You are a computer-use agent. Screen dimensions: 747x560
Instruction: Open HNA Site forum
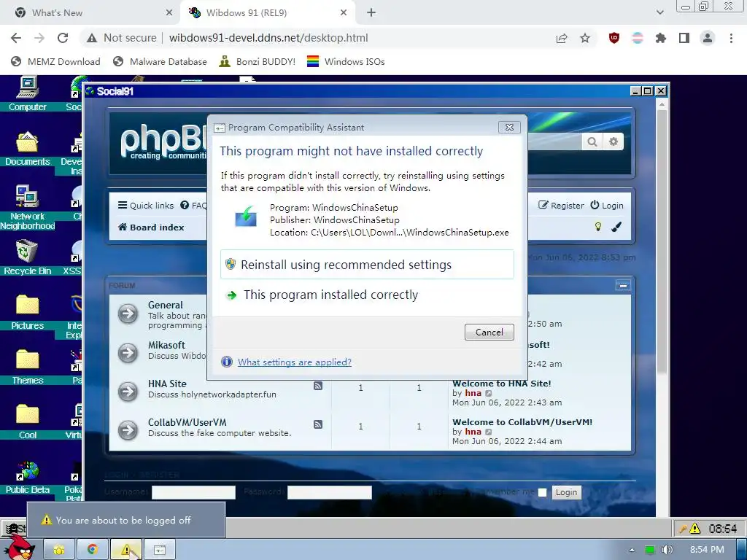pos(167,384)
